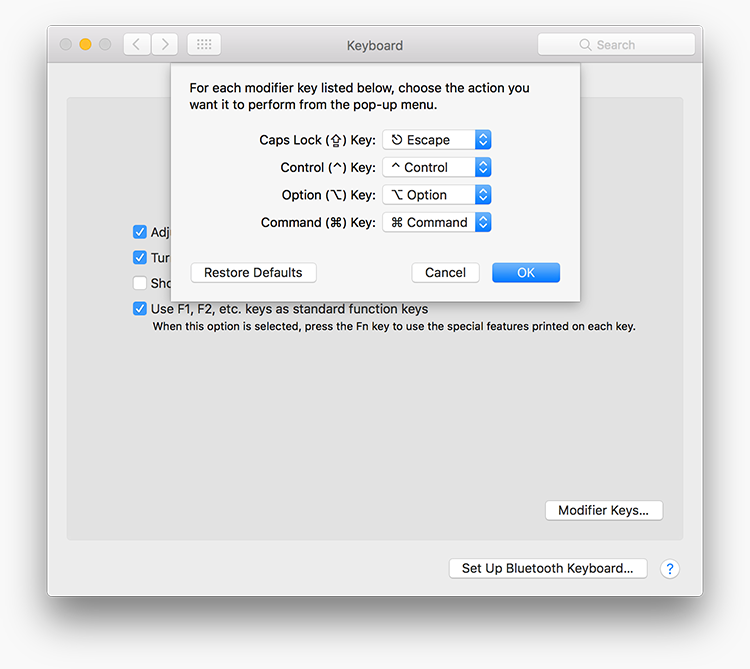Screen dimensions: 750x669
Task: Click the magnifier icon in Search
Action: click(586, 45)
